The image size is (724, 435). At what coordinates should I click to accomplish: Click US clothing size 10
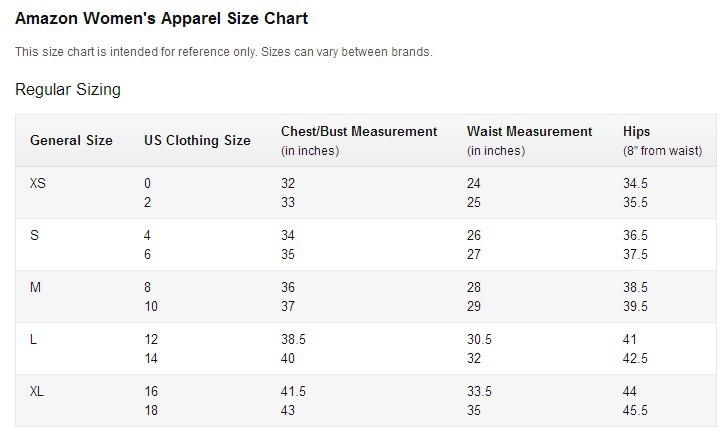pos(151,306)
